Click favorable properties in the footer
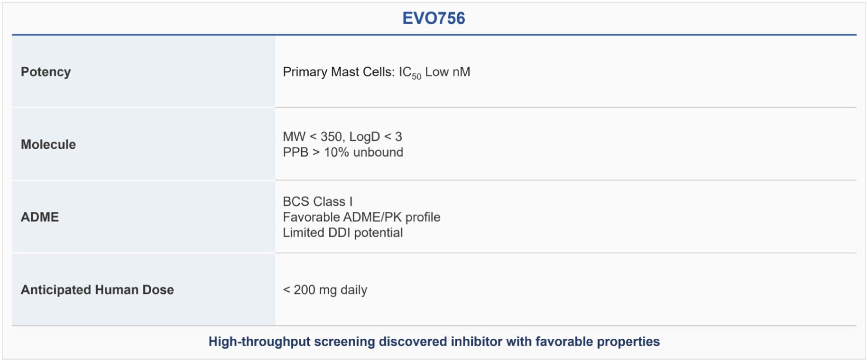This screenshot has width=868, height=361. click(x=597, y=342)
